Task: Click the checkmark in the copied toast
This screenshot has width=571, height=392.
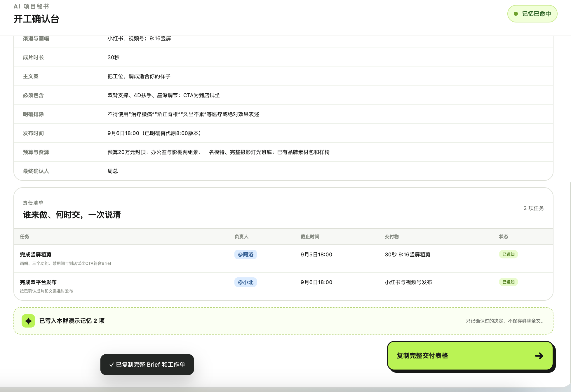Action: [x=112, y=365]
